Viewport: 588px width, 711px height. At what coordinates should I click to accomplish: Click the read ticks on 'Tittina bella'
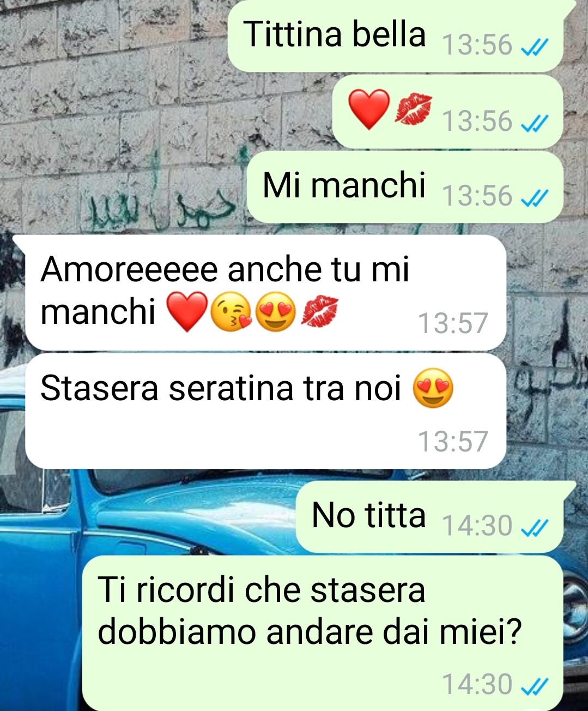tap(534, 49)
